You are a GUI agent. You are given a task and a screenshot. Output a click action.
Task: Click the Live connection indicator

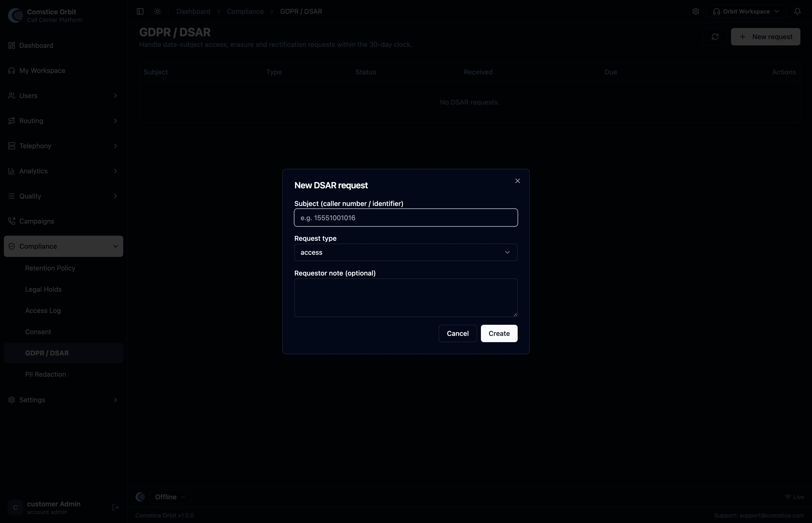(x=794, y=497)
